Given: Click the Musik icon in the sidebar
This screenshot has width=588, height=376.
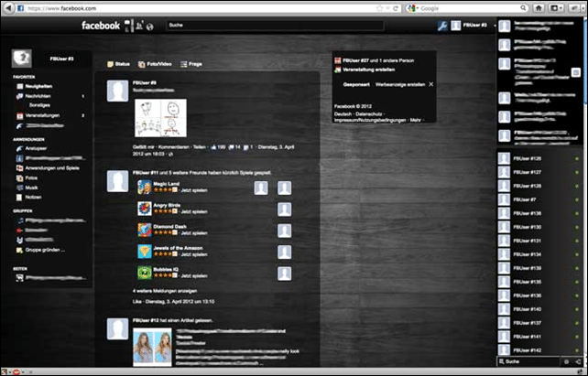Looking at the screenshot, I should coord(19,188).
